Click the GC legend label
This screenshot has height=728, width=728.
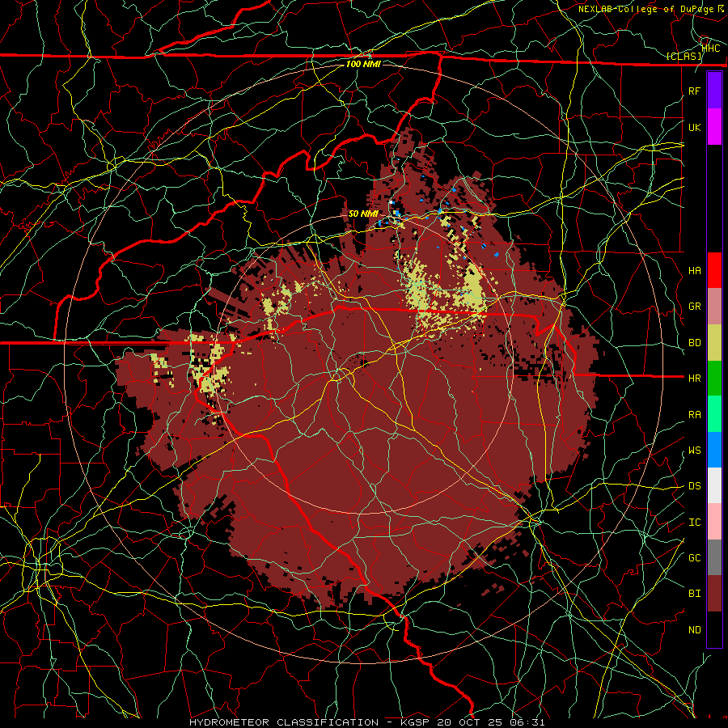(x=695, y=558)
